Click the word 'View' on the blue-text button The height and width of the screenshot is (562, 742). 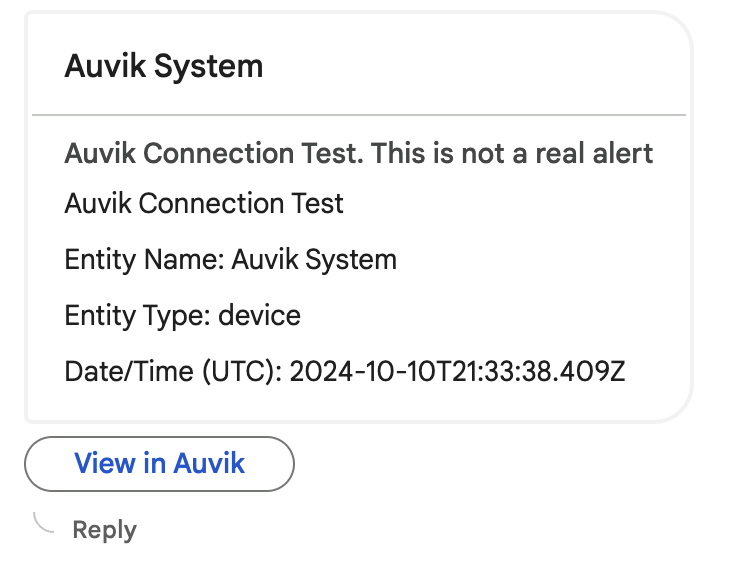(105, 463)
